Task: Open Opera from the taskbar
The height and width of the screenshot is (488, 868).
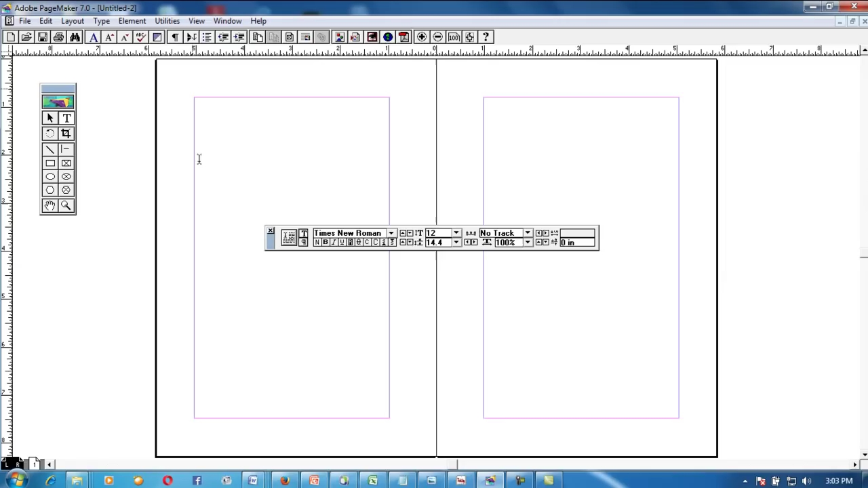Action: tap(167, 481)
